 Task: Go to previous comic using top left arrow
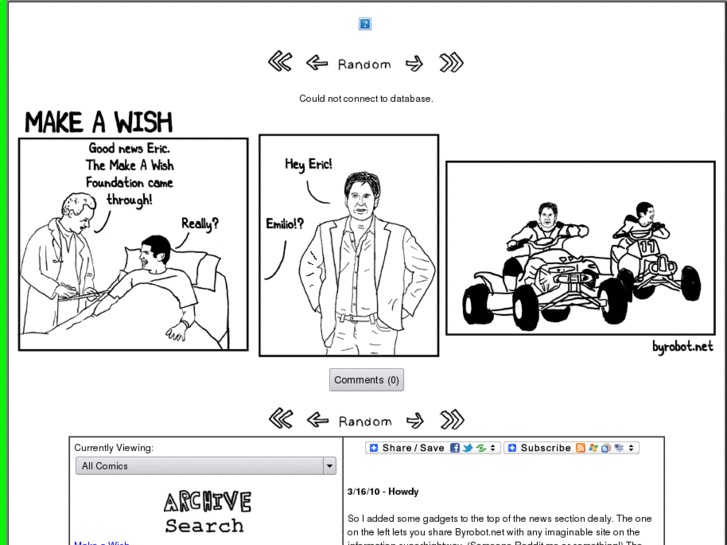click(x=317, y=63)
